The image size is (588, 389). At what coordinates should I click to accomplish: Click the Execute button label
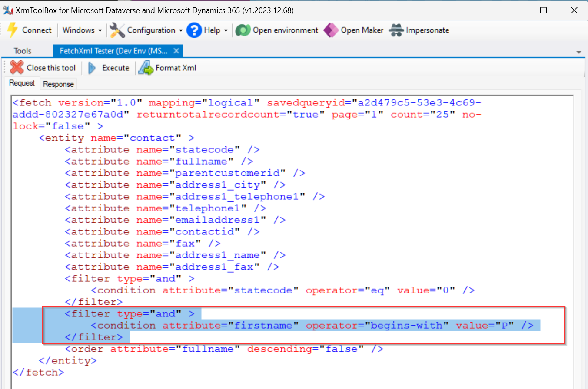click(116, 68)
